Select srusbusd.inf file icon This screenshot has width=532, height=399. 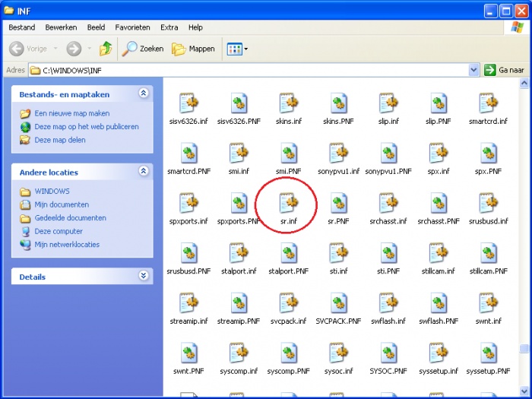click(488, 203)
